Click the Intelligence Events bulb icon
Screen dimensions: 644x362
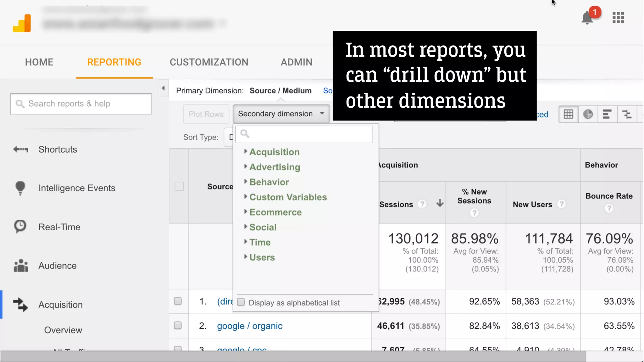point(20,188)
